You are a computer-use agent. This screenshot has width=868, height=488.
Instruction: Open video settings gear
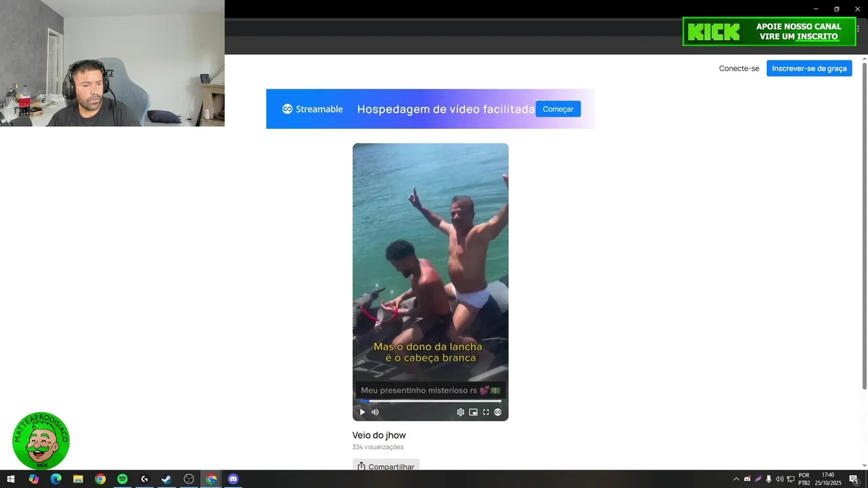click(460, 412)
